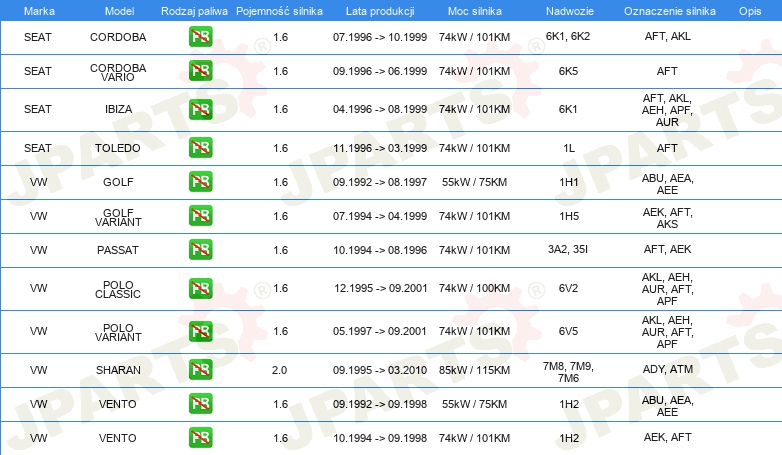Click the date range 10.1994 -> 08.1996
The height and width of the screenshot is (455, 782).
pyautogui.click(x=380, y=250)
